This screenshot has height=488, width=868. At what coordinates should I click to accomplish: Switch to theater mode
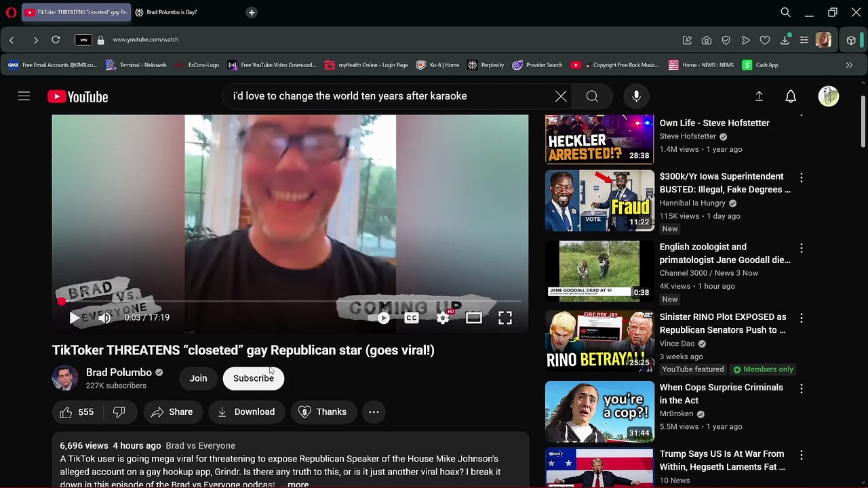474,317
